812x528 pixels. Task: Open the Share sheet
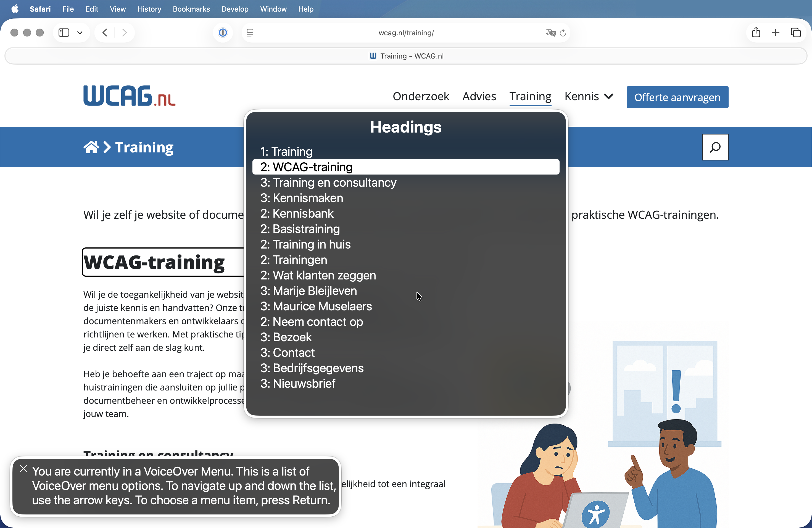[756, 32]
